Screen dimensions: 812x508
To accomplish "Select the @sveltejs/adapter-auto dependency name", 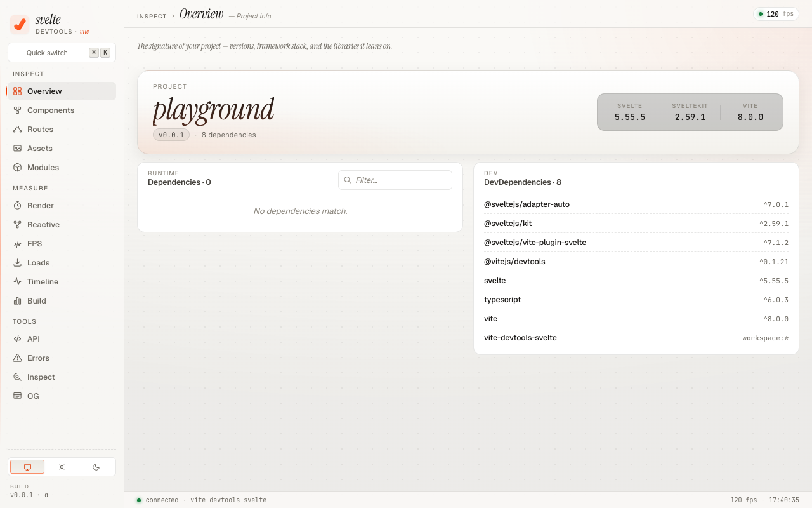I will pos(527,204).
